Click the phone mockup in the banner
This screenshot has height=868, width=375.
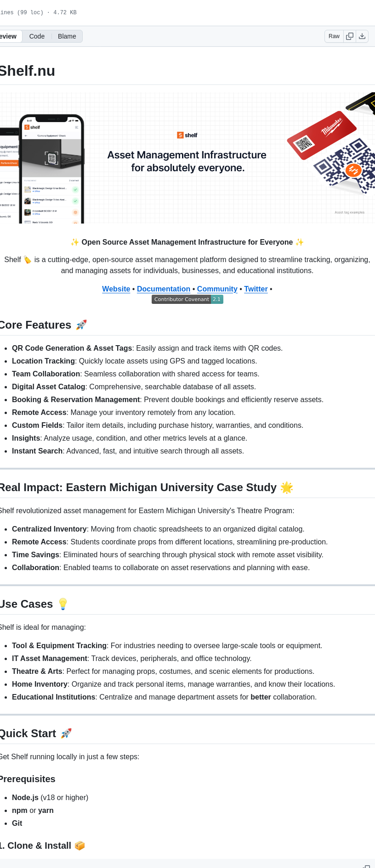(51, 170)
